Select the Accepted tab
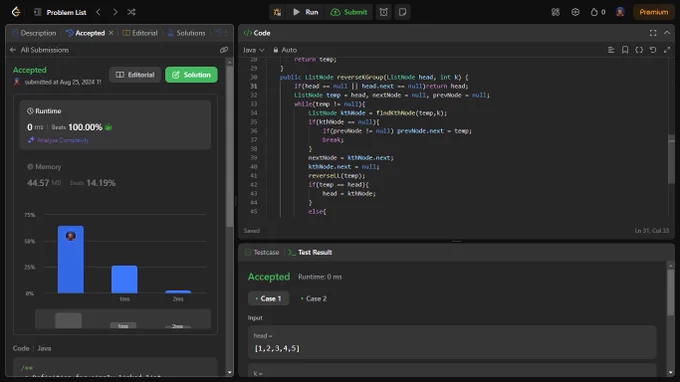Image resolution: width=680 pixels, height=382 pixels. (86, 33)
